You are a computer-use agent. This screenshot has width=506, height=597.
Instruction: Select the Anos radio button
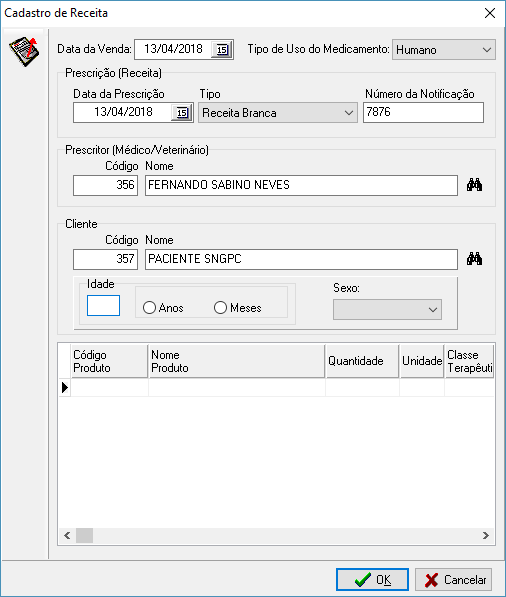click(x=149, y=308)
